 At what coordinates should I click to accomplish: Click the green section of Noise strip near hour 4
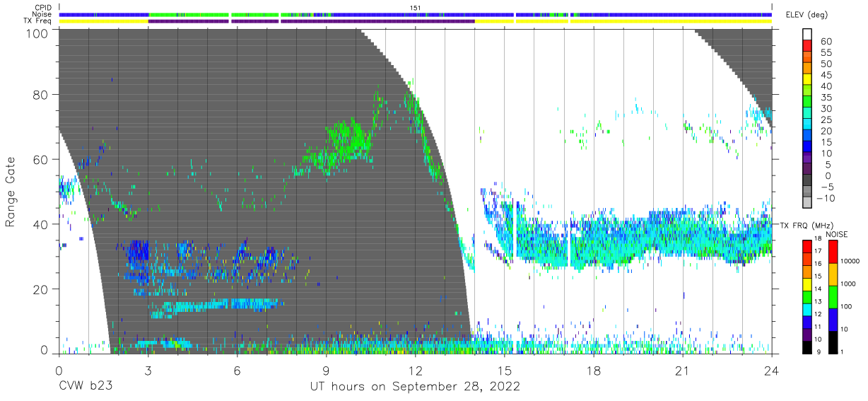[x=189, y=14]
